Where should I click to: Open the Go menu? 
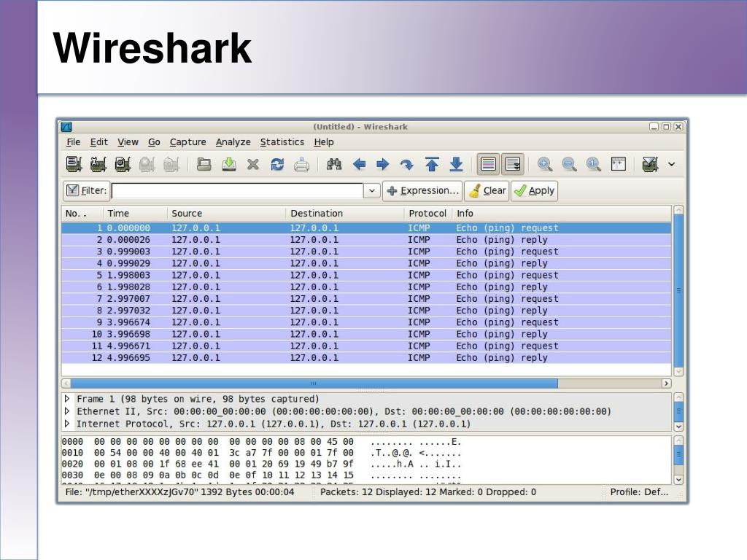154,142
